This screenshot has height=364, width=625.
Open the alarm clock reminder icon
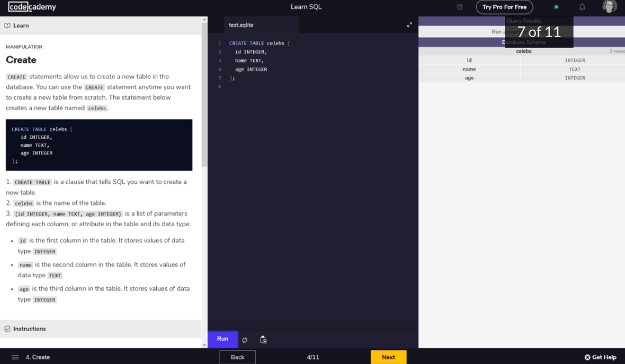(x=460, y=7)
